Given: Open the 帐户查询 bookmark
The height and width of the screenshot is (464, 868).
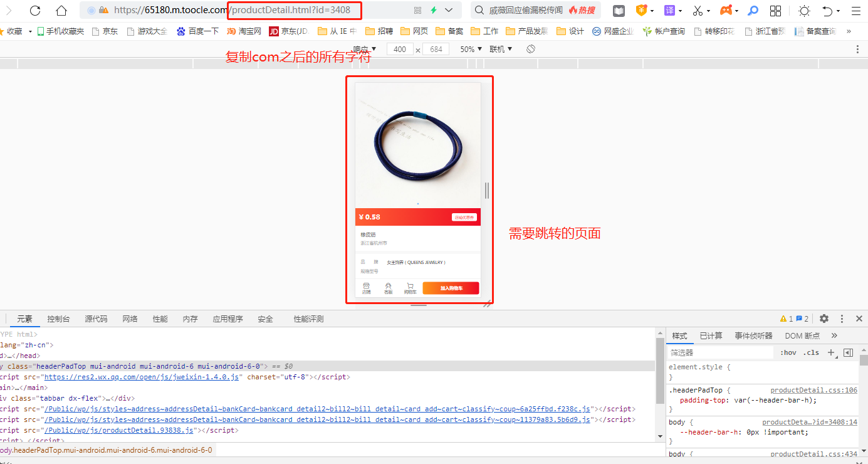Looking at the screenshot, I should 664,31.
